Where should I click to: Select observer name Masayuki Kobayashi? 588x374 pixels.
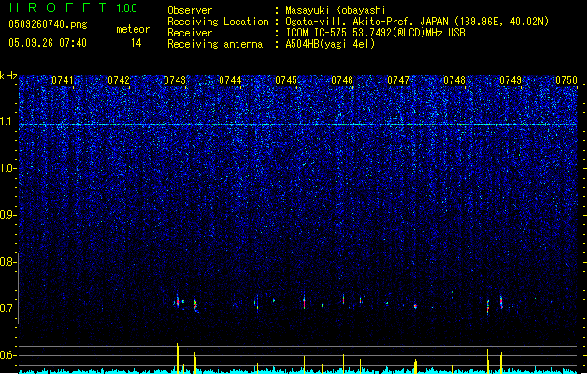336,10
